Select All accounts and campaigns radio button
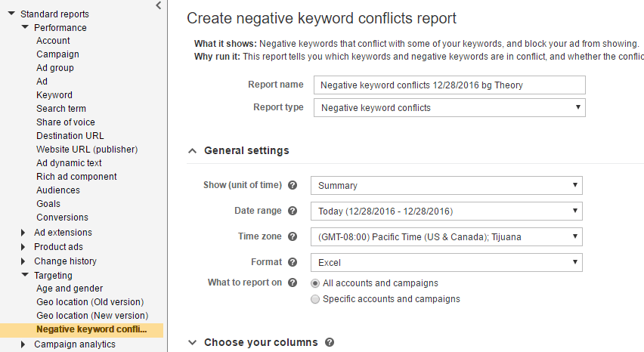This screenshot has width=644, height=352. point(315,283)
